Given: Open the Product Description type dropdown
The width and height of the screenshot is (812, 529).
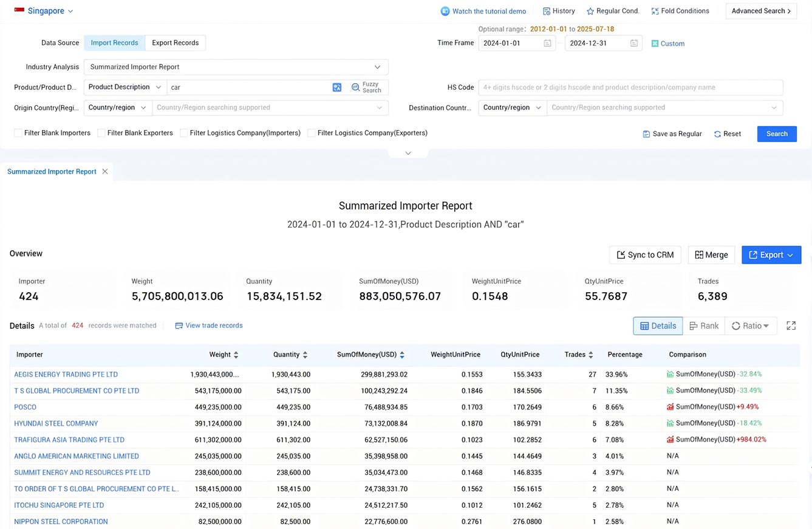Looking at the screenshot, I should [125, 87].
